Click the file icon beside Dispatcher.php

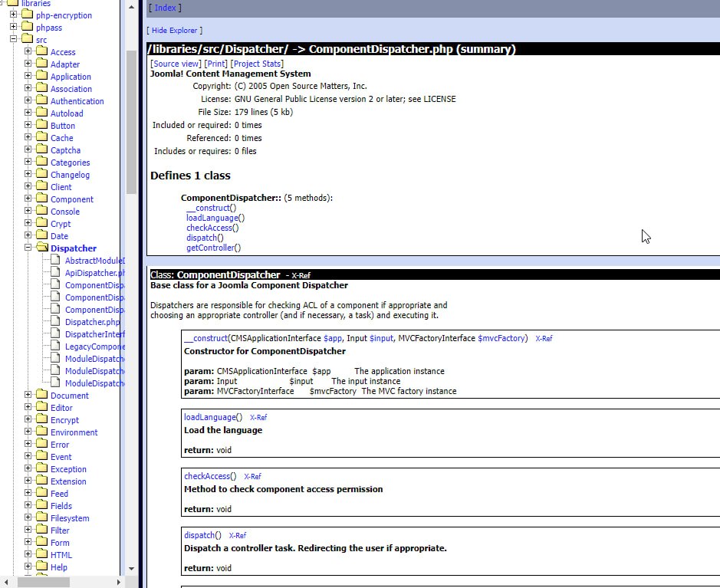[x=55, y=321]
